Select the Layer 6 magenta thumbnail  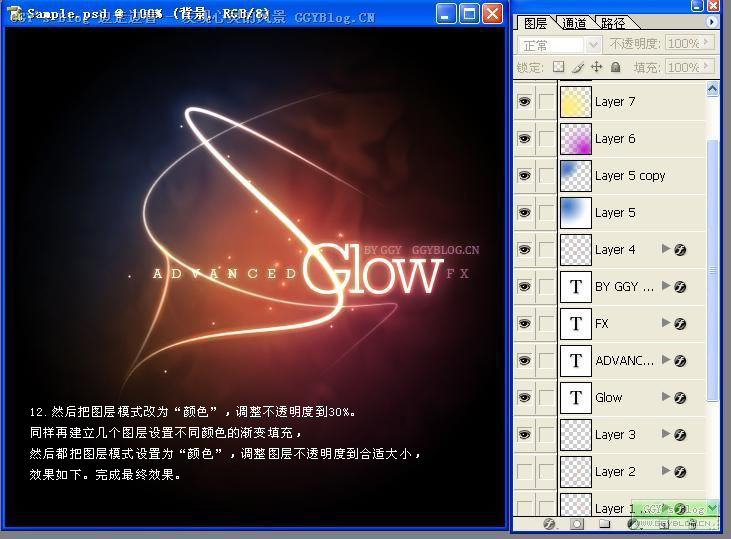tap(576, 138)
